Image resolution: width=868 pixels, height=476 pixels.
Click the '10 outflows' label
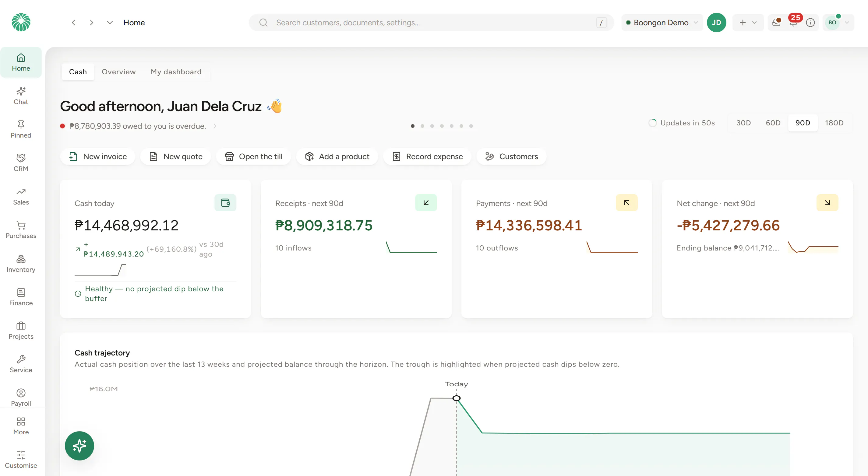pyautogui.click(x=497, y=248)
